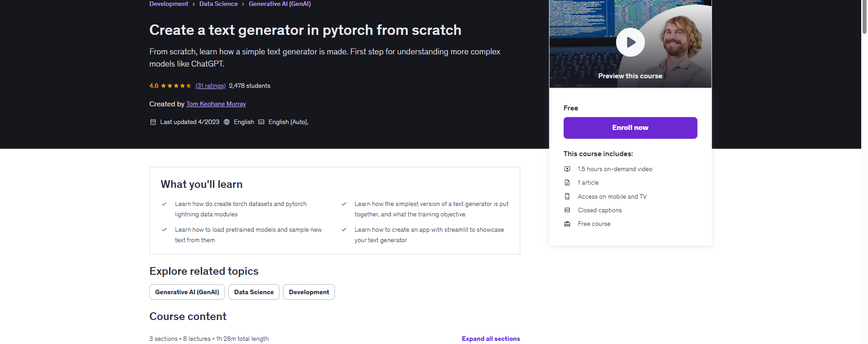
Task: Click the free course icon
Action: 567,224
